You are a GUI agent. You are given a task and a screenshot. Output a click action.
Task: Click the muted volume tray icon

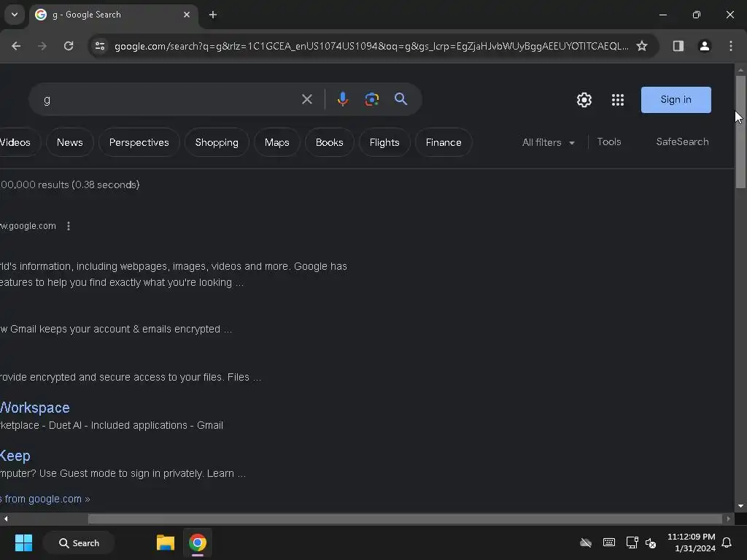tap(650, 542)
